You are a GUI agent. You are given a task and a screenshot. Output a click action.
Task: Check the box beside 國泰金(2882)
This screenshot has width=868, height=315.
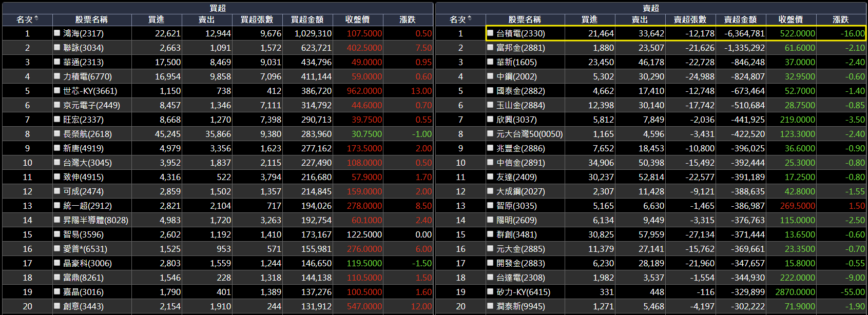point(490,90)
